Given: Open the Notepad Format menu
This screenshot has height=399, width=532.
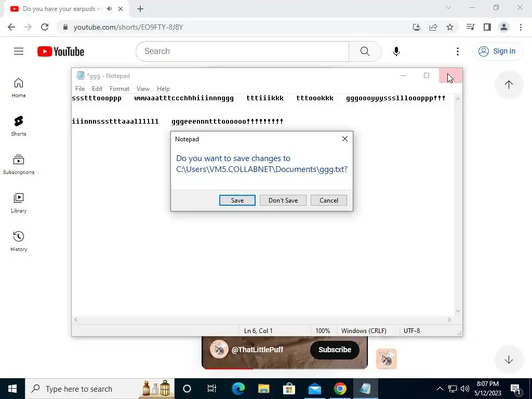Looking at the screenshot, I should pos(119,88).
